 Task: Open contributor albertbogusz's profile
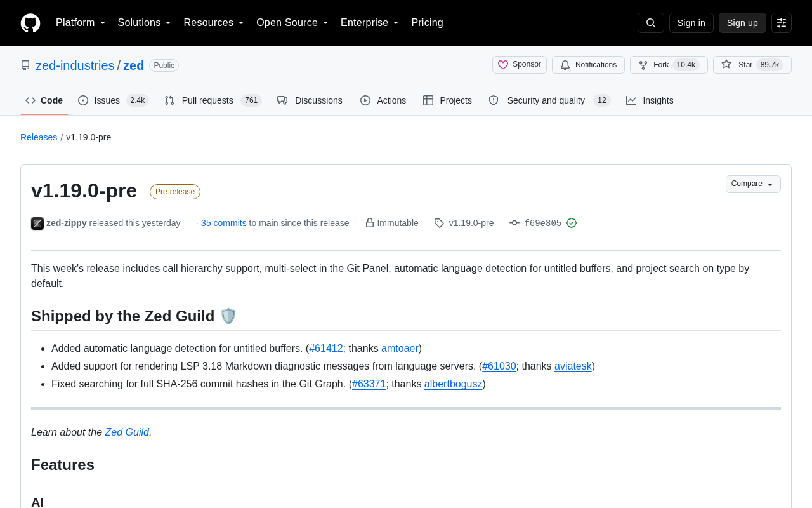coord(453,384)
